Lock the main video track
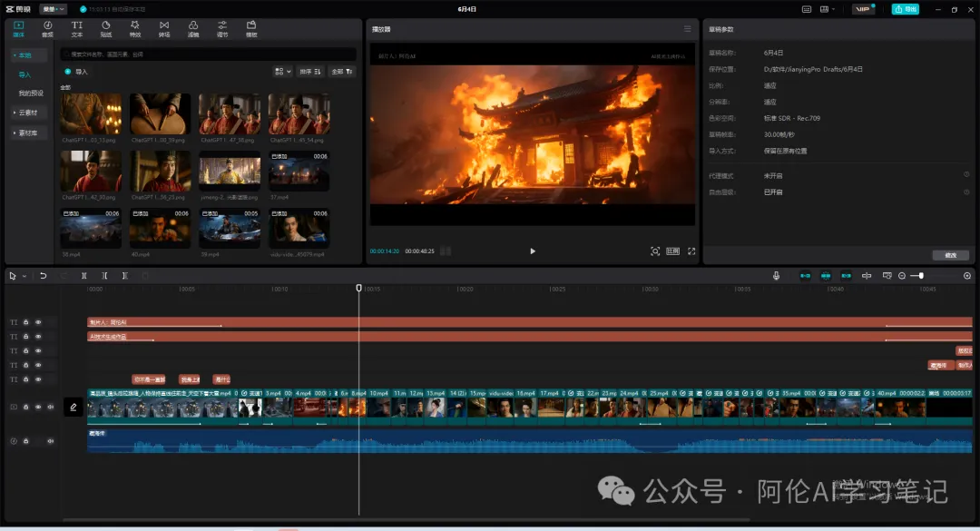980x531 pixels. 26,408
